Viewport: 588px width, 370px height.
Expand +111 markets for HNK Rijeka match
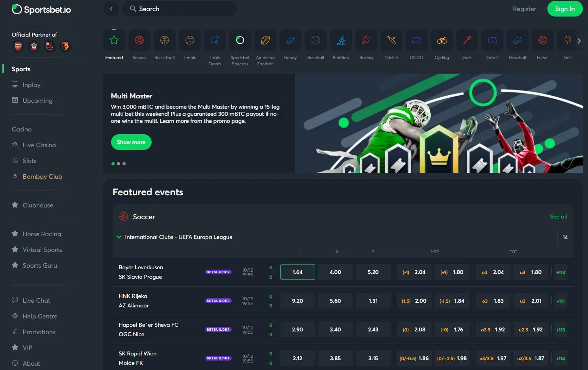coord(560,301)
